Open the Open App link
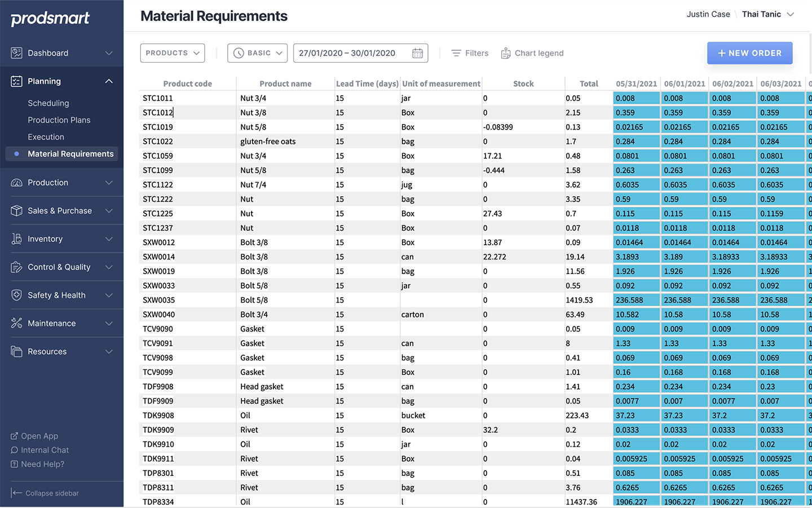The height and width of the screenshot is (508, 812). point(39,436)
